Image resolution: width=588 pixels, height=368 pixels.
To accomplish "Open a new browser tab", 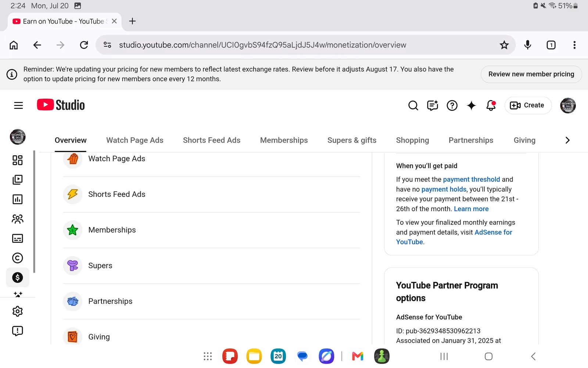I will click(x=133, y=21).
